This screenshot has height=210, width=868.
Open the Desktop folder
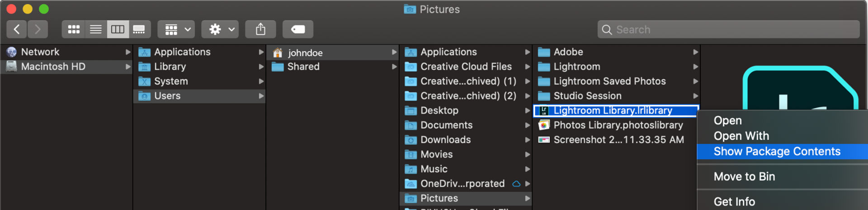tap(466, 110)
